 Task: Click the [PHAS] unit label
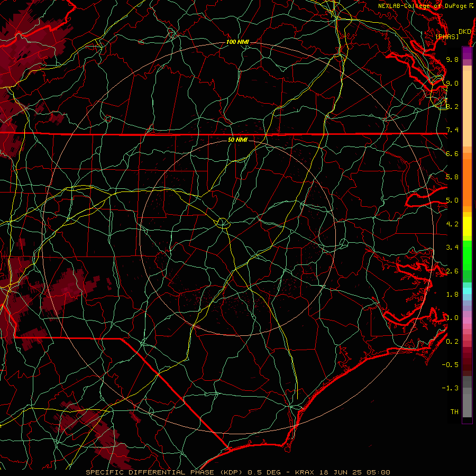point(447,36)
